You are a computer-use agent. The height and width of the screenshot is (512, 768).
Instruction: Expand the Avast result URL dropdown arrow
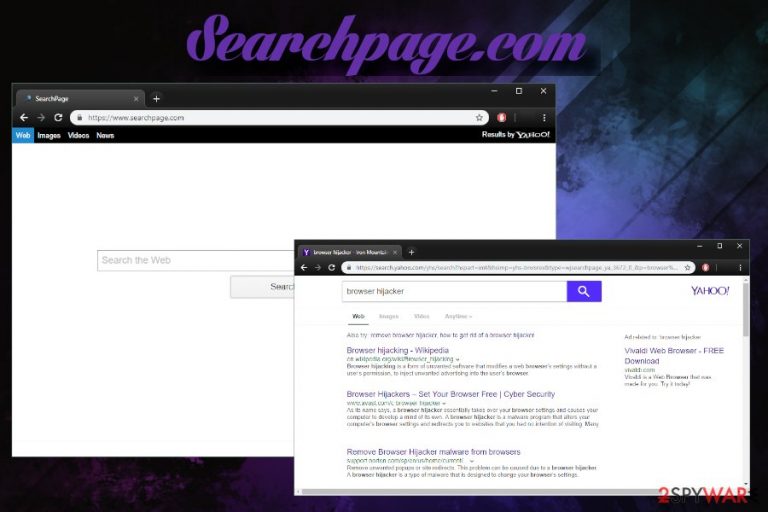(444, 403)
